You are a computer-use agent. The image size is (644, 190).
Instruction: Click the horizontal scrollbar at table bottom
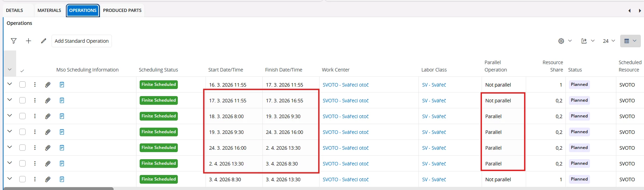click(59, 189)
